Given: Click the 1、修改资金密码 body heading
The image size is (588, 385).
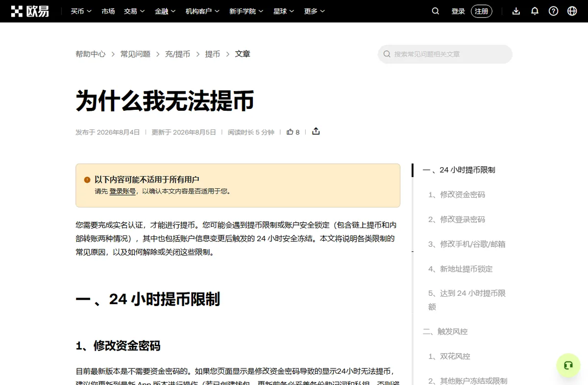Looking at the screenshot, I should click(x=118, y=346).
